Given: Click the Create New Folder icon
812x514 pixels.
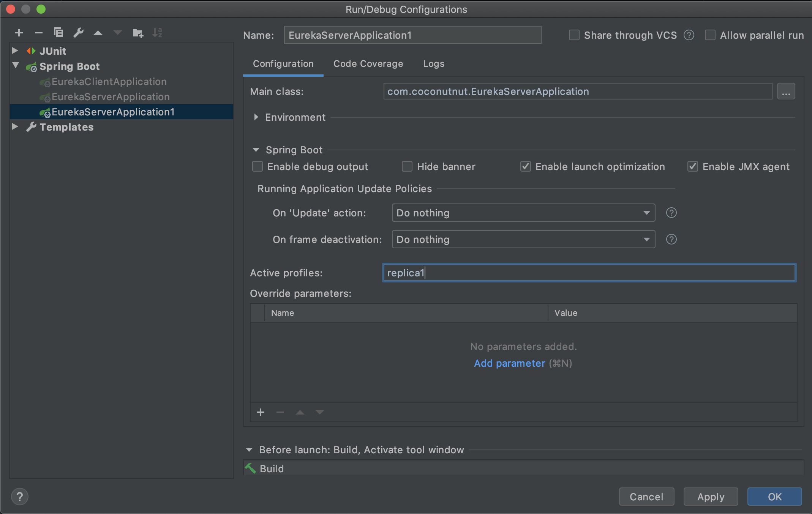Looking at the screenshot, I should (x=138, y=33).
